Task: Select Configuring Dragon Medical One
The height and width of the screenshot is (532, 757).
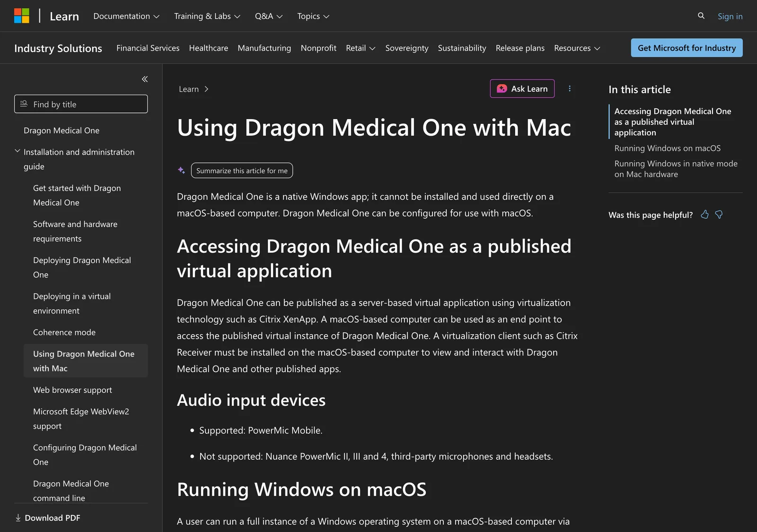Action: tap(85, 454)
